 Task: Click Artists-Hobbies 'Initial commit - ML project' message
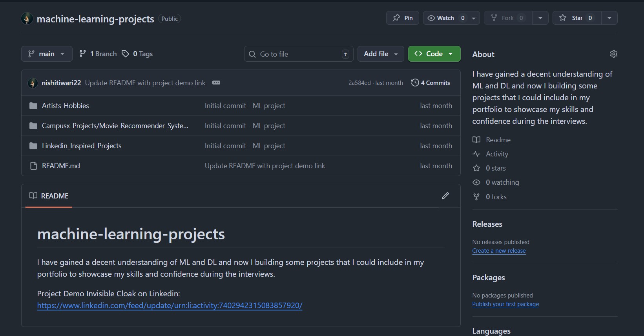(x=245, y=106)
